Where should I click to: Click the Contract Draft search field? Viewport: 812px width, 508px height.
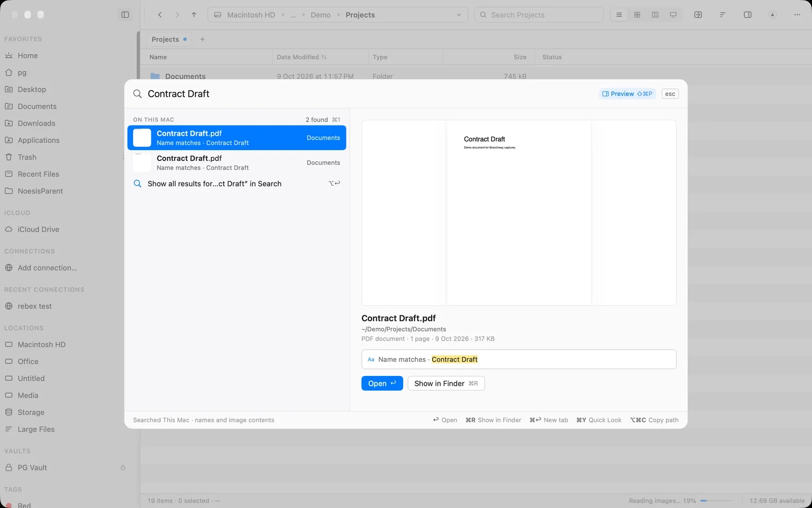369,94
